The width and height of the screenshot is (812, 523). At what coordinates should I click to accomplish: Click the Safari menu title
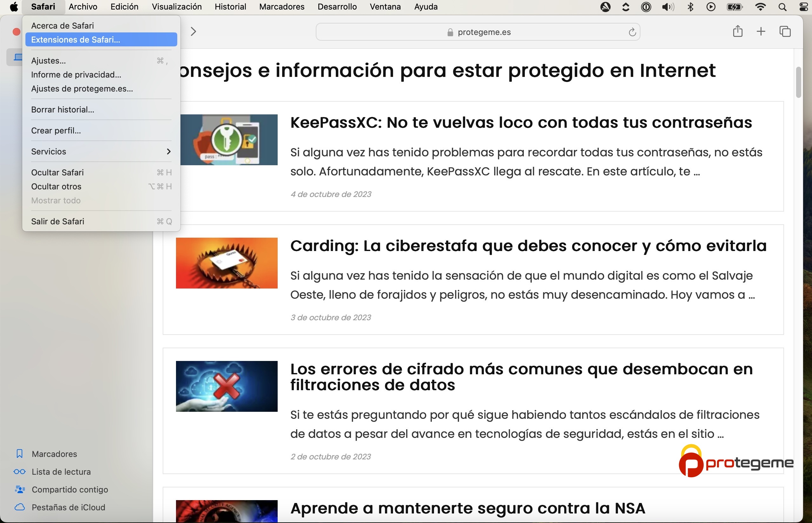click(x=43, y=7)
